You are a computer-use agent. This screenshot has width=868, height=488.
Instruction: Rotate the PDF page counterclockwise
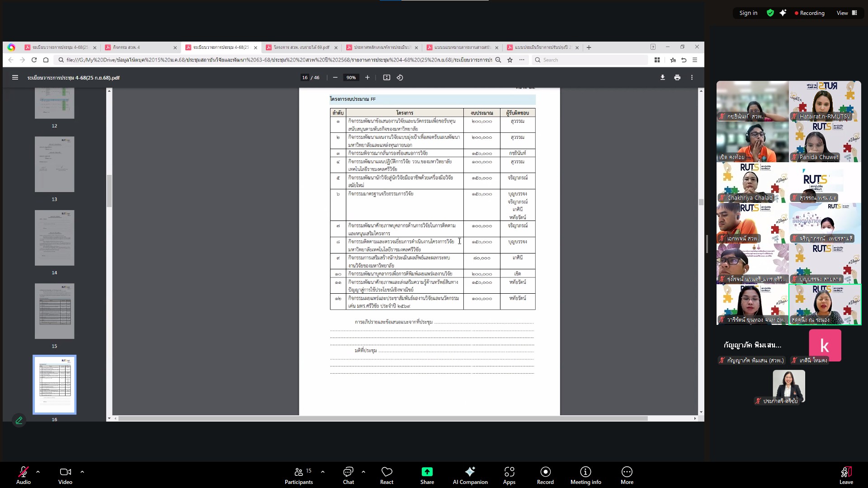pos(400,78)
